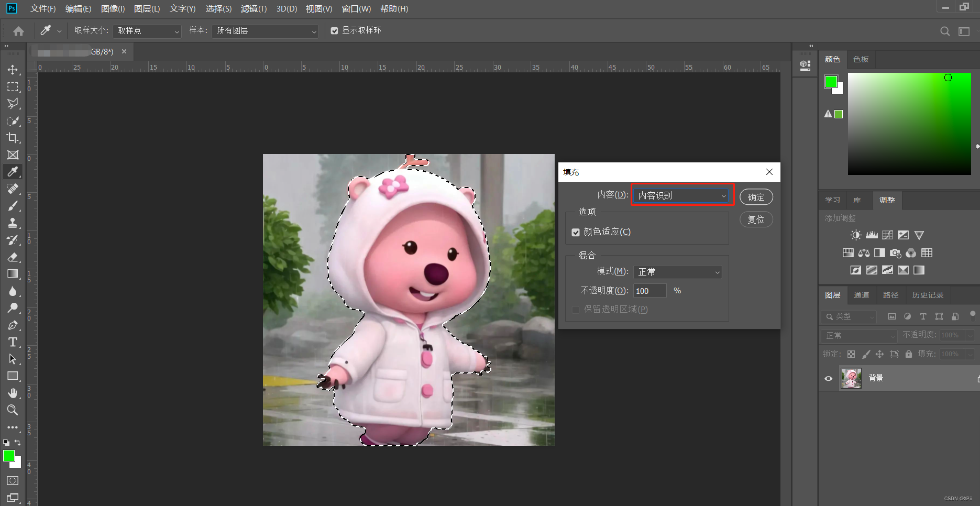Image resolution: width=980 pixels, height=506 pixels.
Task: Switch to the History tab
Action: click(x=928, y=295)
